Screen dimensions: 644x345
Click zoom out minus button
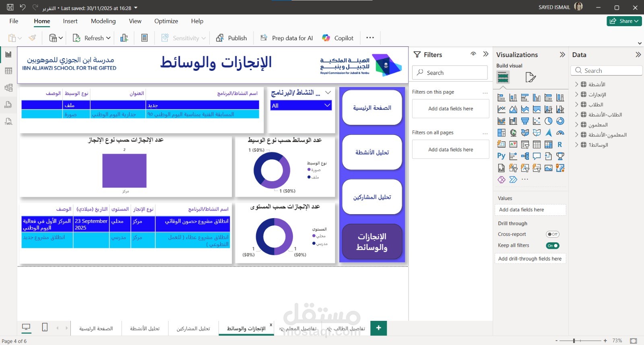pyautogui.click(x=557, y=341)
